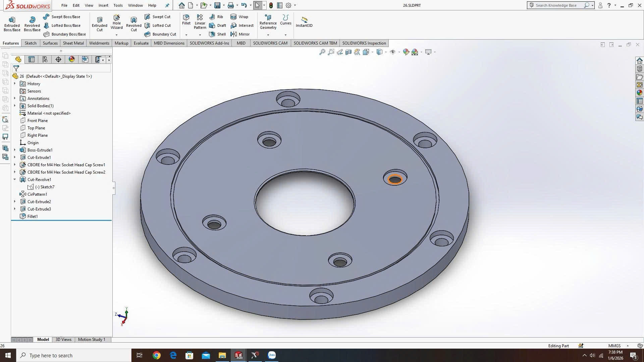Expand the Cut-Extrude2 feature
Screen dimensions: 644x362
[15, 202]
